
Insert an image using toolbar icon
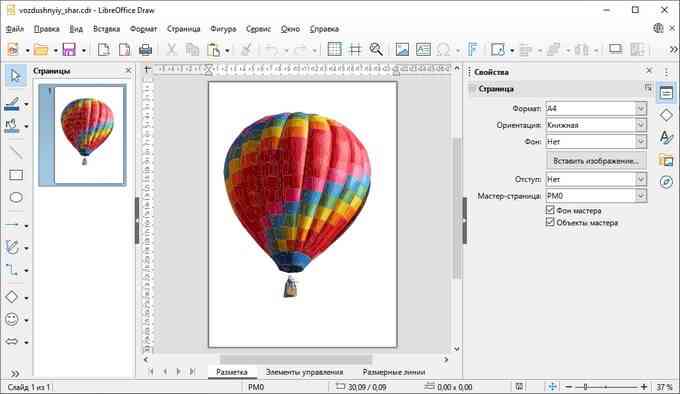pyautogui.click(x=402, y=49)
